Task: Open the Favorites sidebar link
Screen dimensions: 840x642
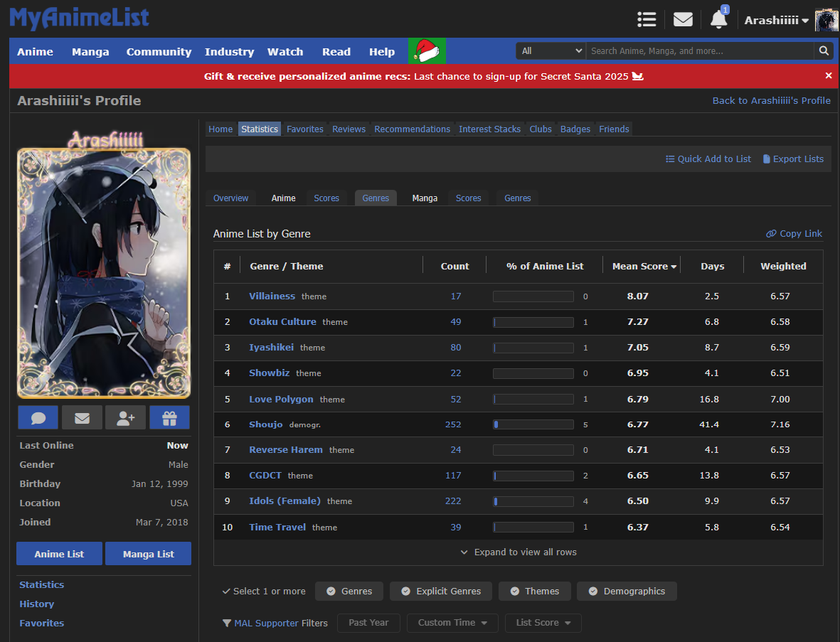Action: pyautogui.click(x=42, y=624)
